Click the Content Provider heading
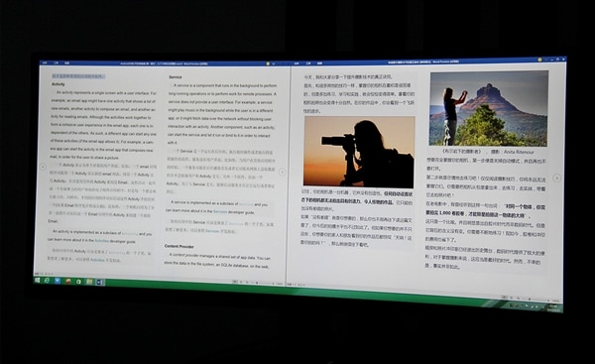Image resolution: width=595 pixels, height=364 pixels. click(179, 246)
